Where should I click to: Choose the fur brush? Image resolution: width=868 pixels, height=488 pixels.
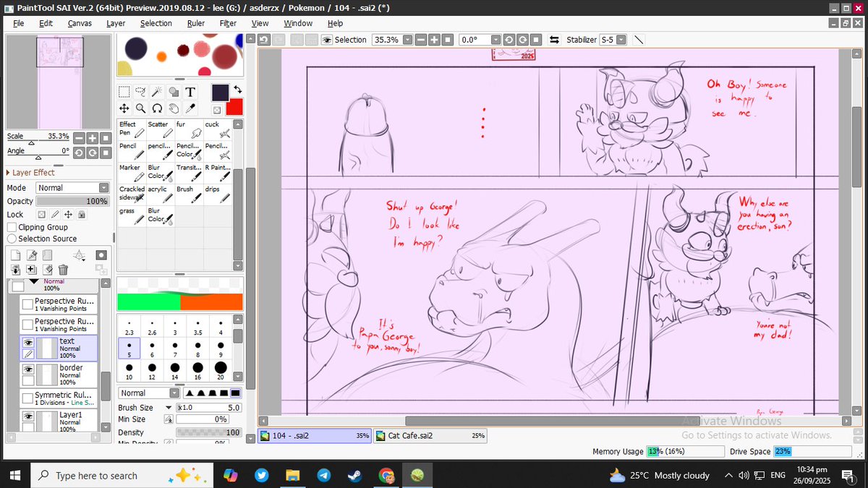188,129
